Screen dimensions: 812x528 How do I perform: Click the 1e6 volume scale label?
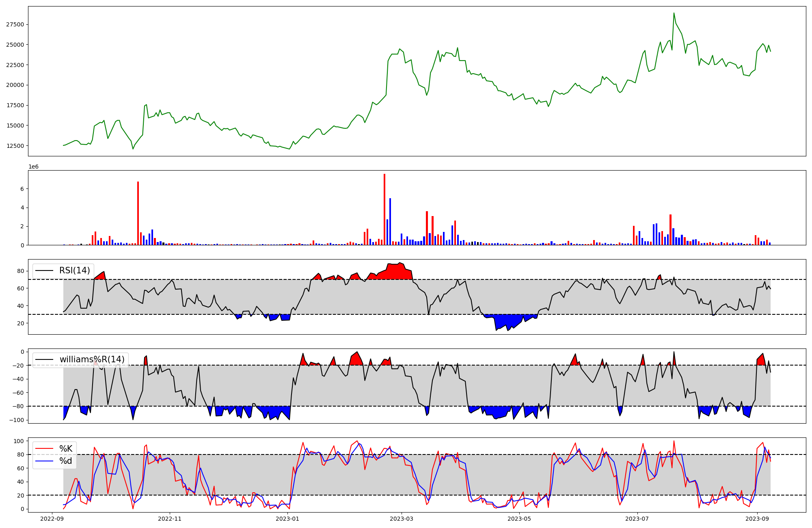tap(33, 167)
